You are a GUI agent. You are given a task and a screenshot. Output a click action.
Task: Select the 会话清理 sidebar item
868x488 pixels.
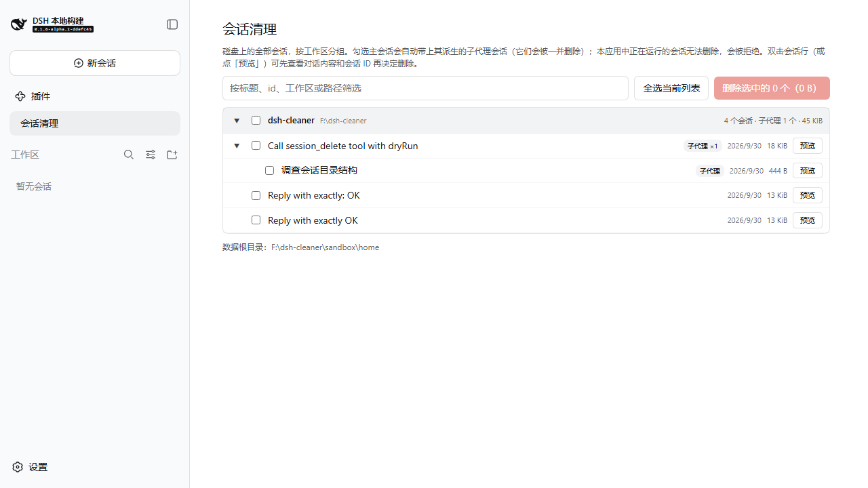[x=95, y=123]
